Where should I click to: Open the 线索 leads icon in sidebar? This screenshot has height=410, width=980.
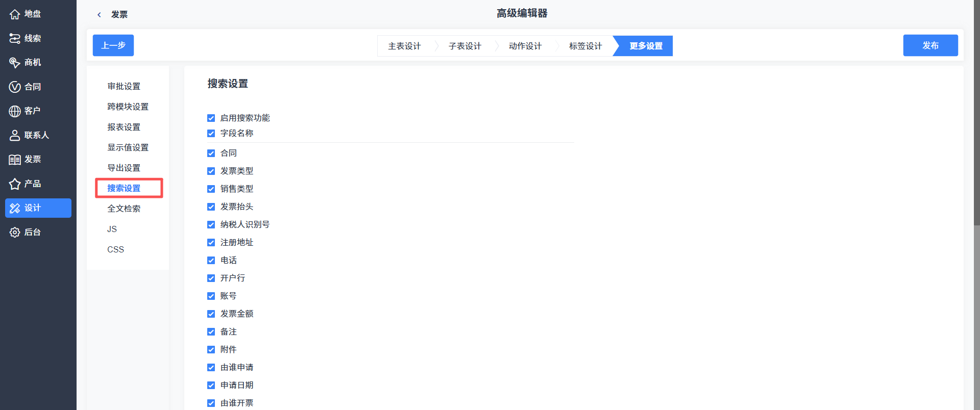pos(15,38)
